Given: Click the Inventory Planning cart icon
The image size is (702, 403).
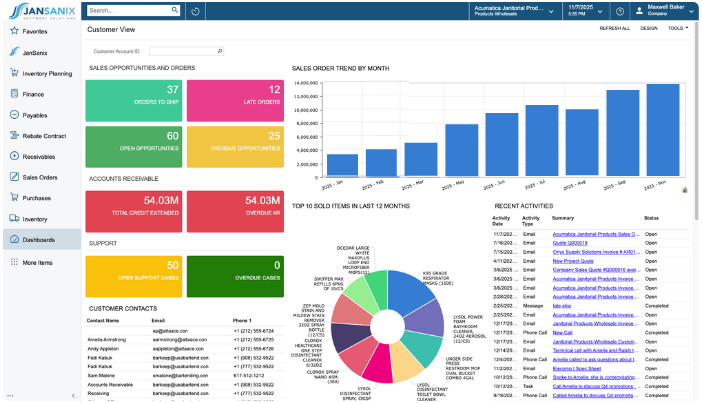Looking at the screenshot, I should 13,73.
